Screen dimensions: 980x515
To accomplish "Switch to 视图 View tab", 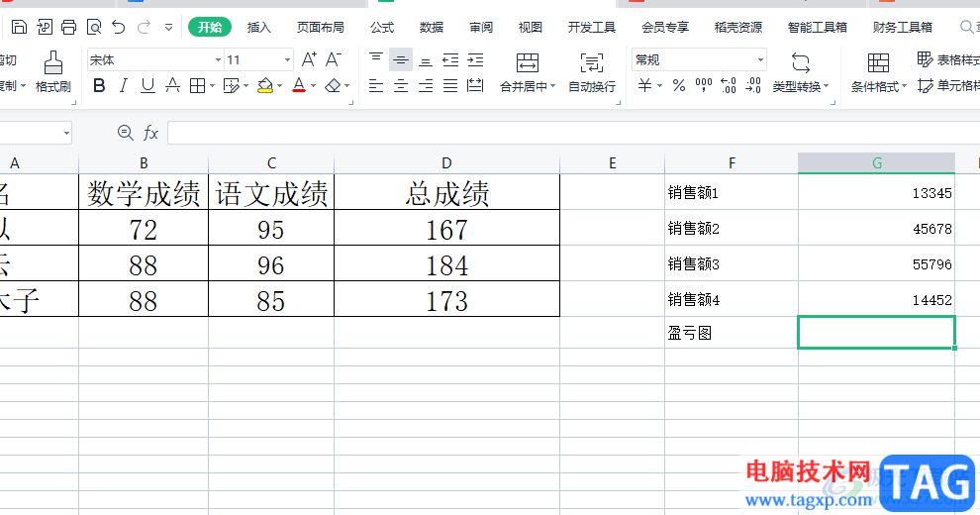I will pyautogui.click(x=530, y=27).
